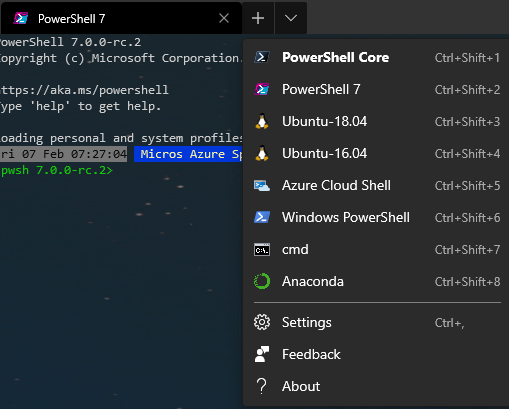
Task: Click the PowerShell 7 menu icon
Action: pos(262,89)
